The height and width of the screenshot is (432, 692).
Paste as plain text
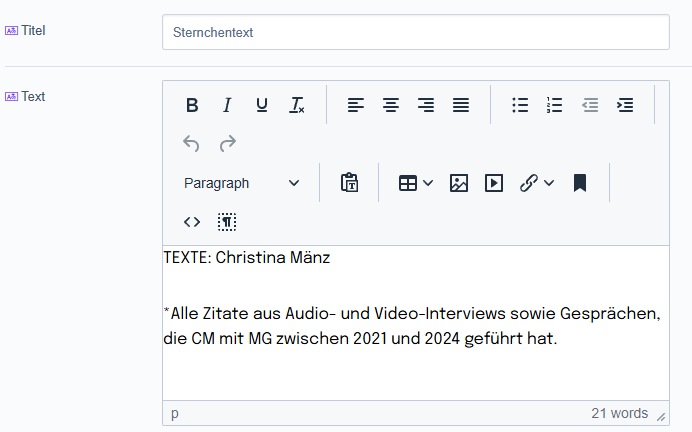(349, 183)
